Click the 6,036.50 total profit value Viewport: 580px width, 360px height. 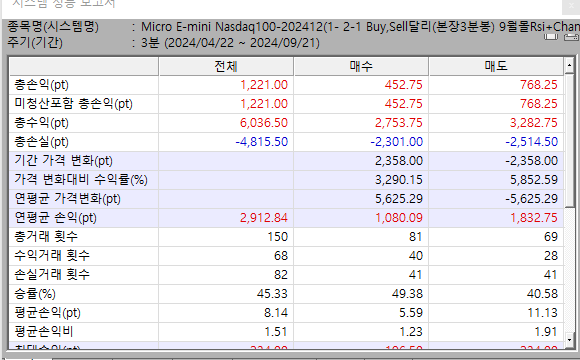click(264, 123)
